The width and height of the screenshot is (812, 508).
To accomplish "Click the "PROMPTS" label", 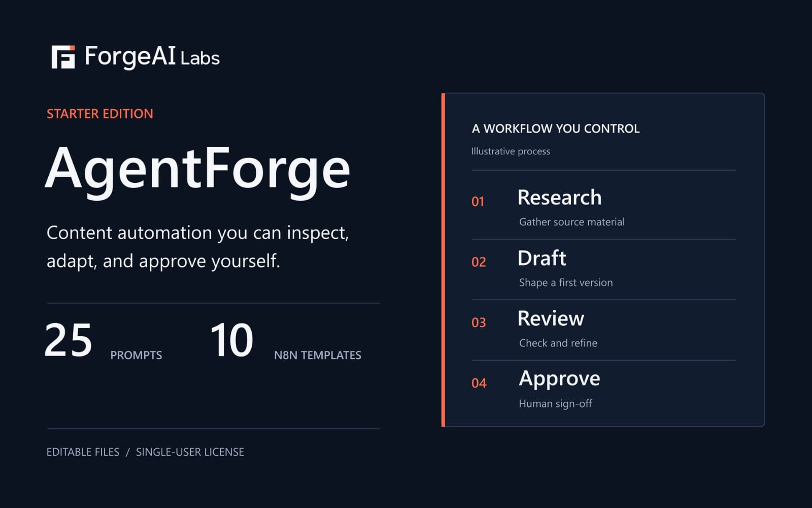I will coord(136,355).
